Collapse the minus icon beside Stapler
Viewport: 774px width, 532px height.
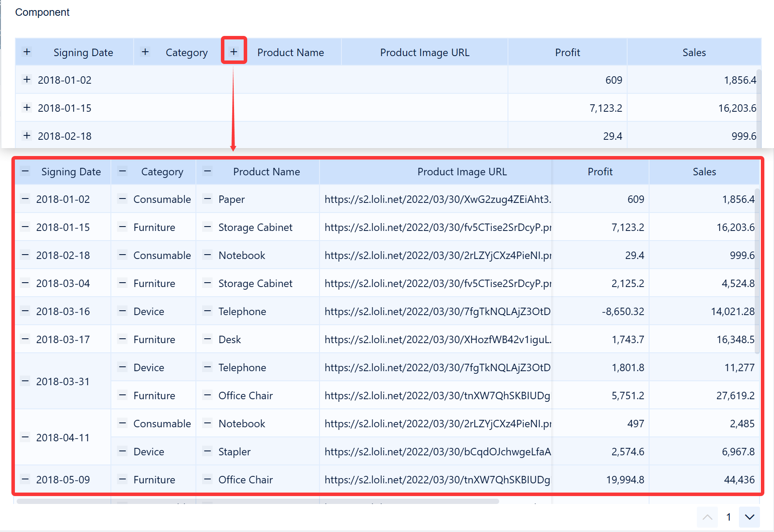[207, 451]
